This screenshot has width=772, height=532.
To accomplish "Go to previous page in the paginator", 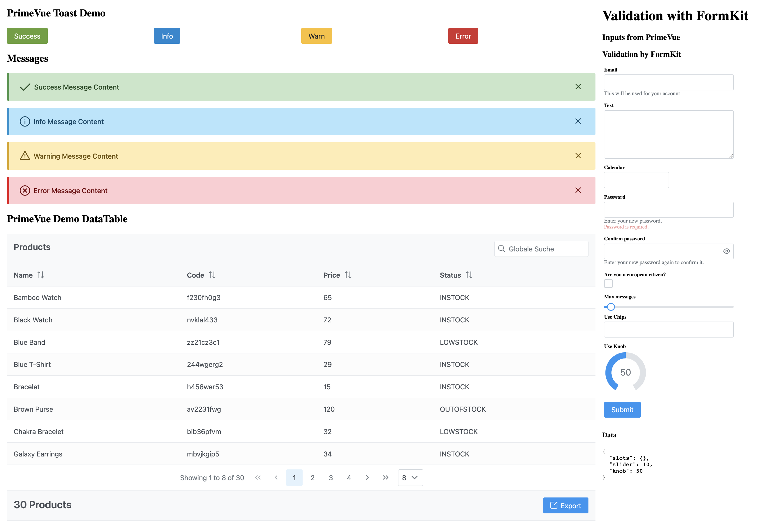I will 276,478.
